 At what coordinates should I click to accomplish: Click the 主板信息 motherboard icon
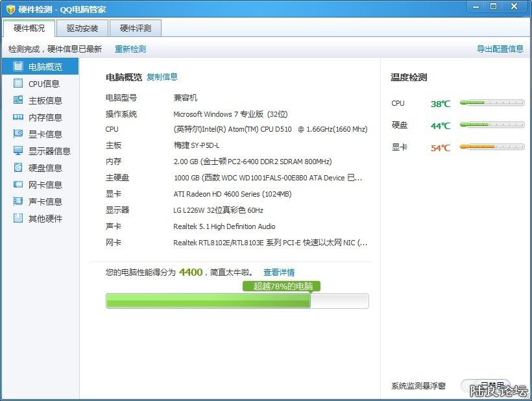(x=18, y=101)
